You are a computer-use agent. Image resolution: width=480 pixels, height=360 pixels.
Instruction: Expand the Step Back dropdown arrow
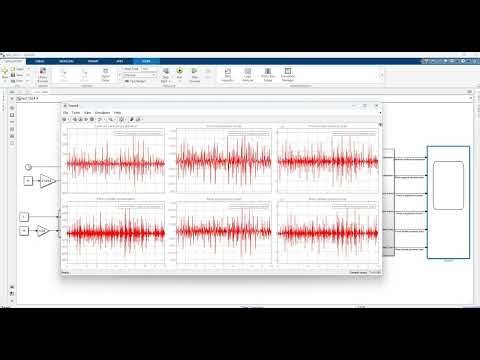coord(169,81)
